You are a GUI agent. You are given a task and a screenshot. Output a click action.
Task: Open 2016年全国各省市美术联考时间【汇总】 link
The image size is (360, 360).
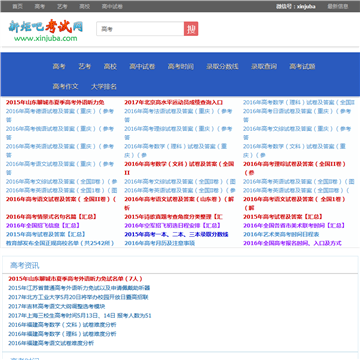tap(294, 226)
